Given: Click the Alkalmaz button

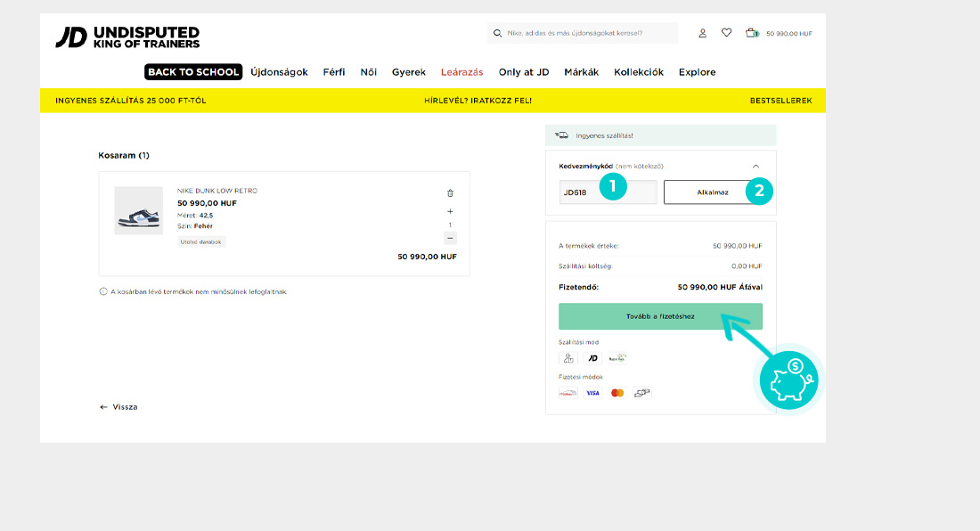Looking at the screenshot, I should (713, 192).
